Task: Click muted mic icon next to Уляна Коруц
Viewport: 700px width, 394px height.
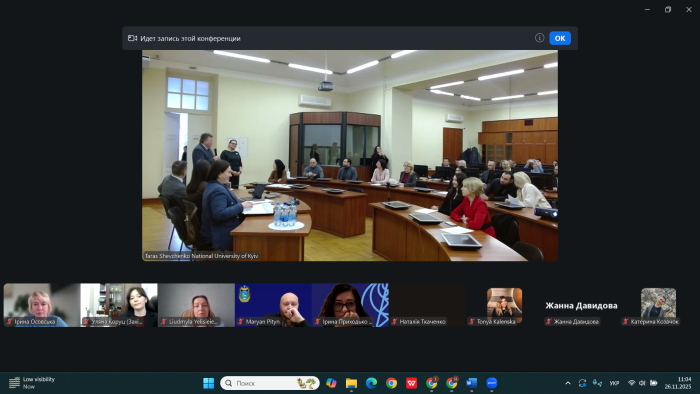Action: pyautogui.click(x=87, y=322)
